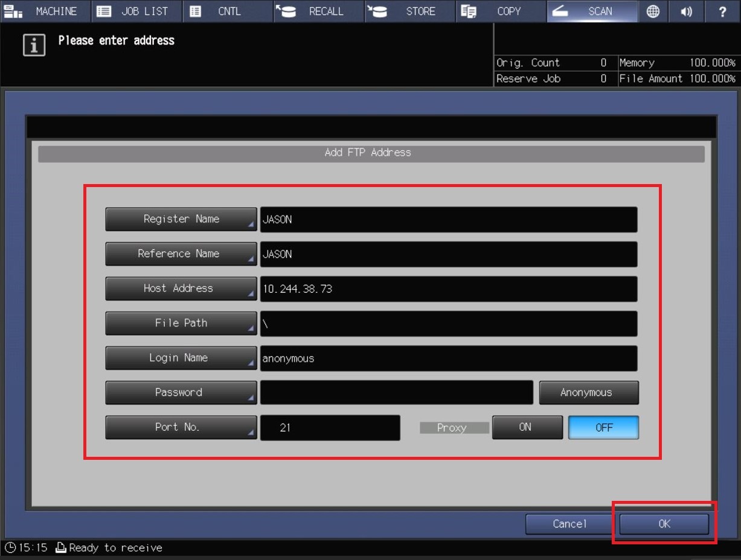The width and height of the screenshot is (741, 560).
Task: Open the STORE icon
Action: pyautogui.click(x=410, y=11)
